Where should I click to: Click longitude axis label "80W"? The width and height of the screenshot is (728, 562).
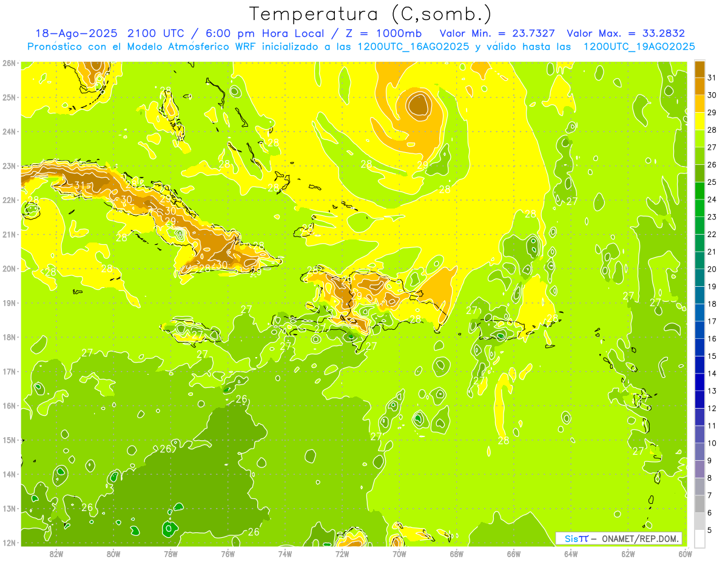click(x=113, y=553)
